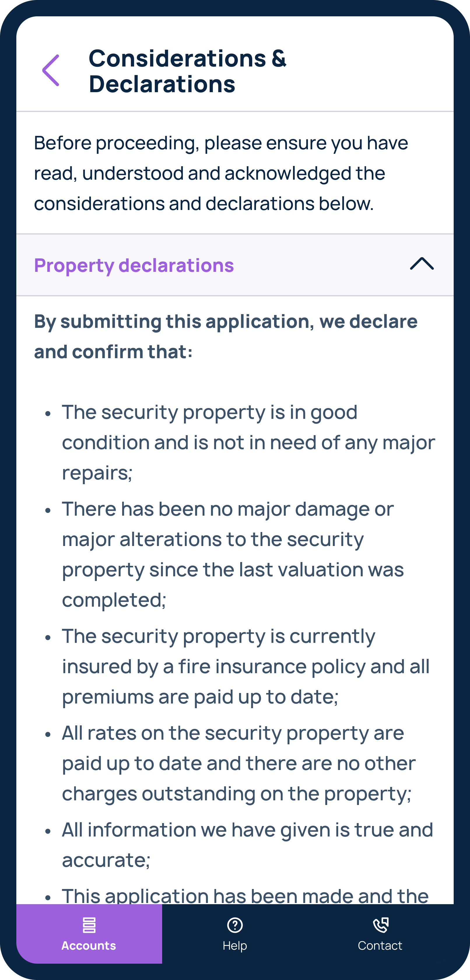This screenshot has height=980, width=470.
Task: Go back using the purple arrow
Action: click(51, 70)
